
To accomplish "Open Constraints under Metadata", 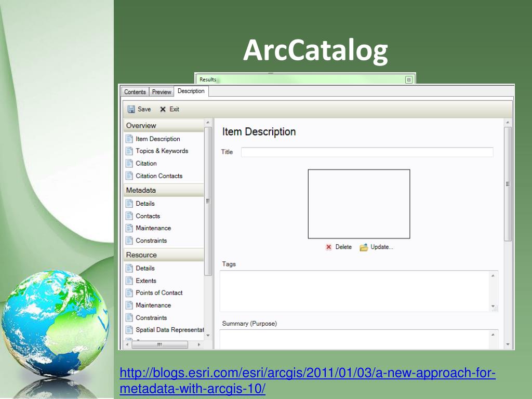I will coord(151,241).
